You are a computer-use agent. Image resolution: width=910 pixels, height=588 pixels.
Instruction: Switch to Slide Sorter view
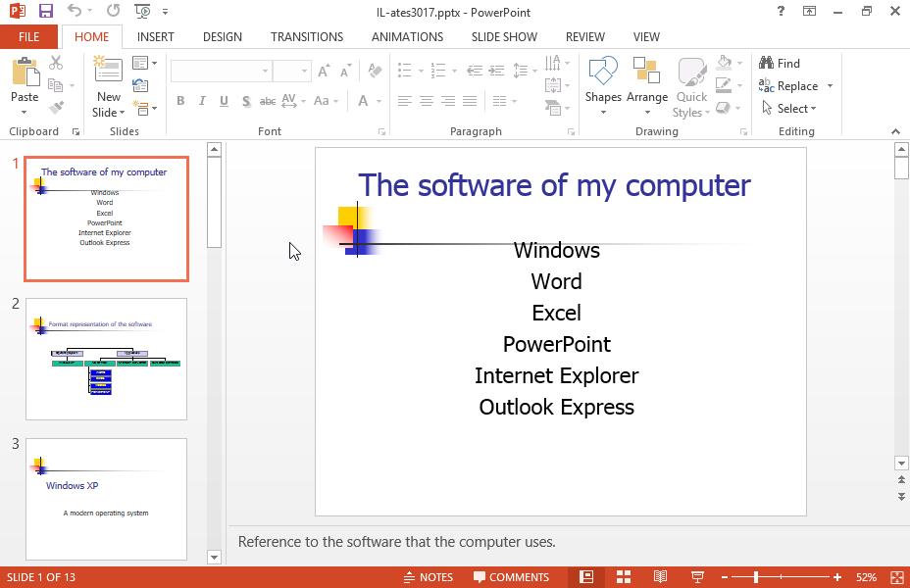coord(624,577)
